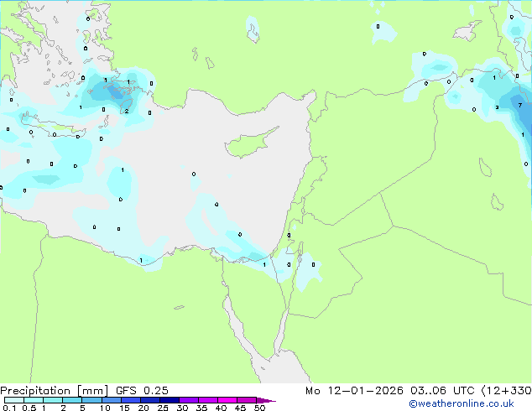Click the 20–25 mm legend color box
Image resolution: width=532 pixels, height=411 pixels.
click(x=149, y=400)
